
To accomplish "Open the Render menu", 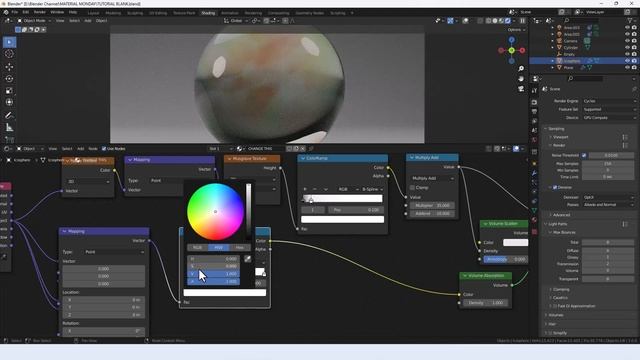I will [x=40, y=13].
